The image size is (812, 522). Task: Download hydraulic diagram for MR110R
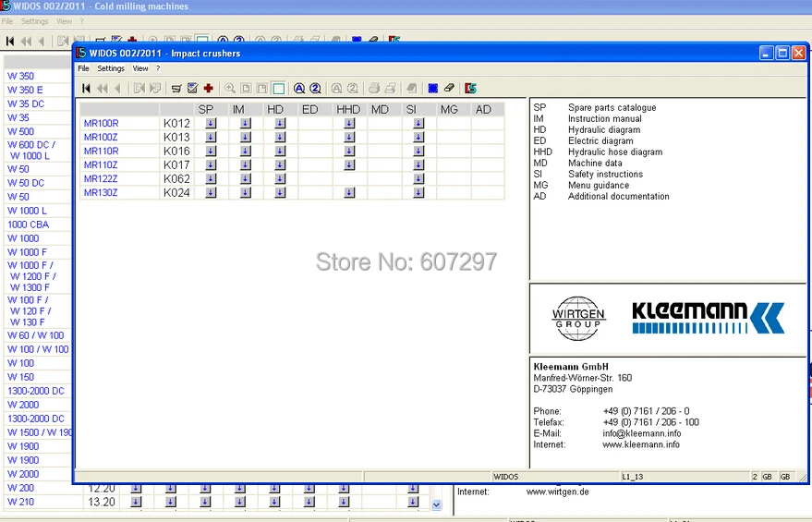coord(280,152)
